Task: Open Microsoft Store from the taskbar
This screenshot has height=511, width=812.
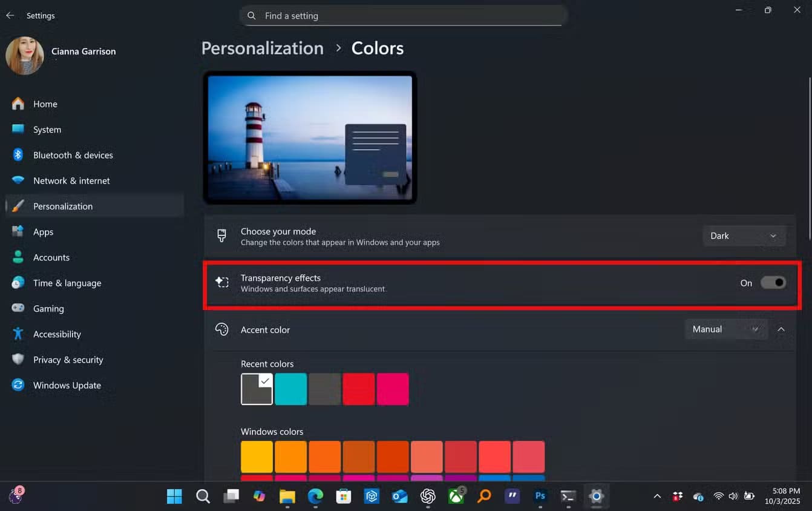Action: (x=344, y=496)
